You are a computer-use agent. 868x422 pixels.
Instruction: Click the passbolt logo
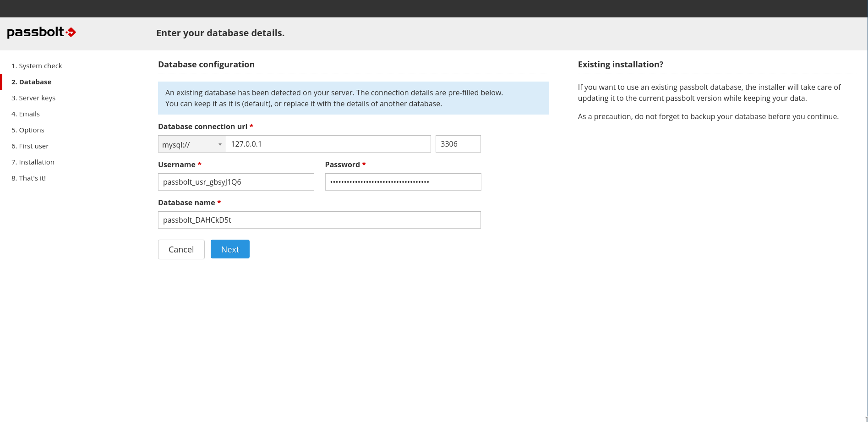(x=41, y=32)
